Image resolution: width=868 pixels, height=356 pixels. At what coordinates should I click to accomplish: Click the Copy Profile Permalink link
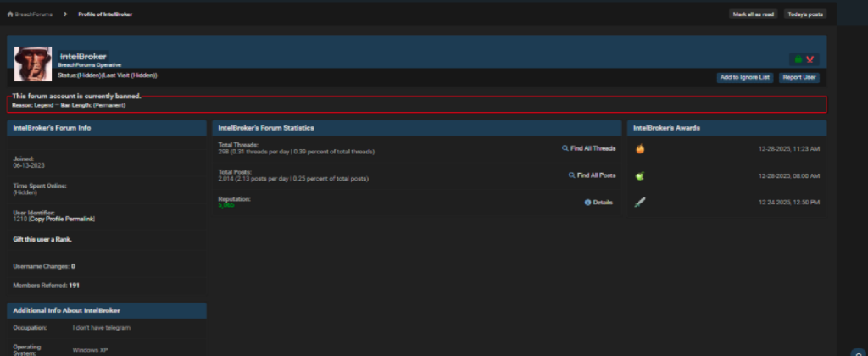point(63,220)
